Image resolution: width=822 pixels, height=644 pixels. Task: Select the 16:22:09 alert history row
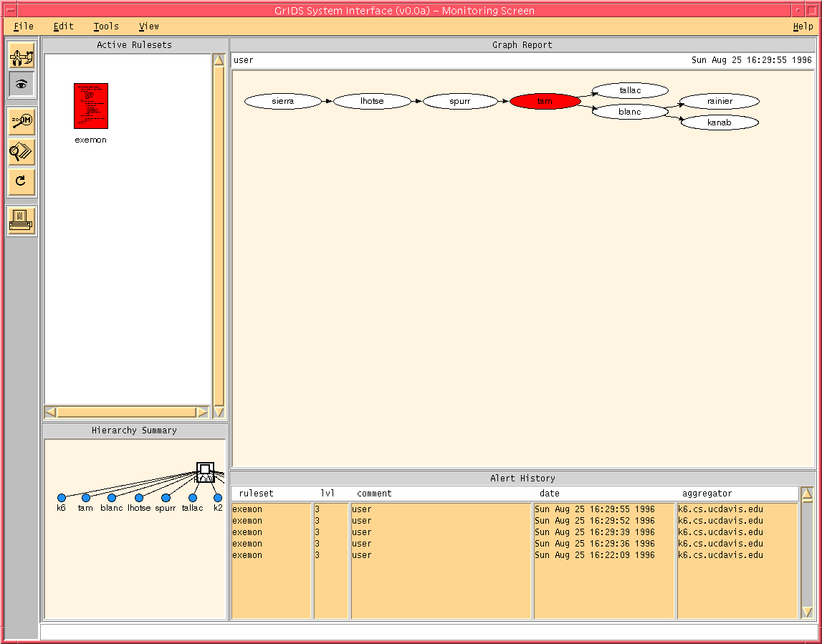click(594, 555)
